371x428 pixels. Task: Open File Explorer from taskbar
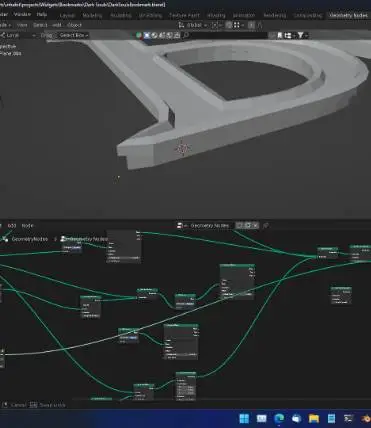pos(314,419)
